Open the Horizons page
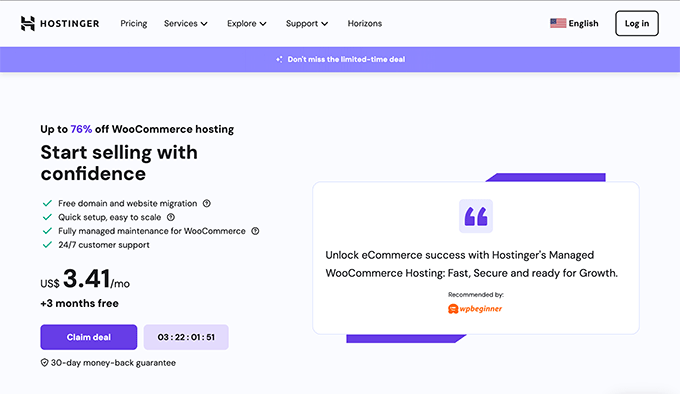 coord(365,23)
